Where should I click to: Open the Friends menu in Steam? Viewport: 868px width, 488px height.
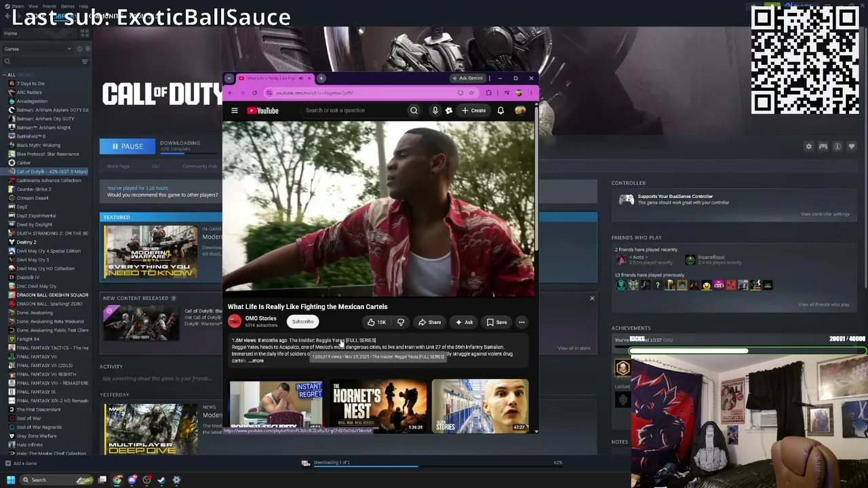50,6
